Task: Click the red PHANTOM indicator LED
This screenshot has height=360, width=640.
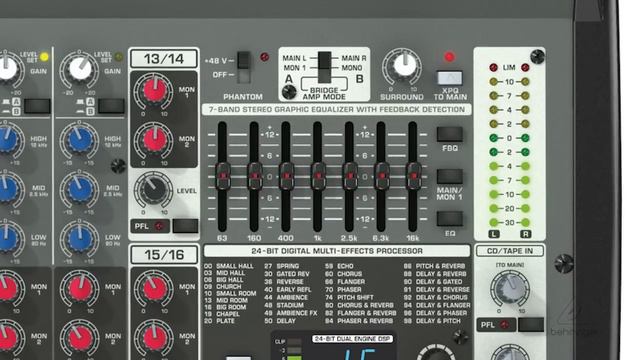Action: (264, 57)
